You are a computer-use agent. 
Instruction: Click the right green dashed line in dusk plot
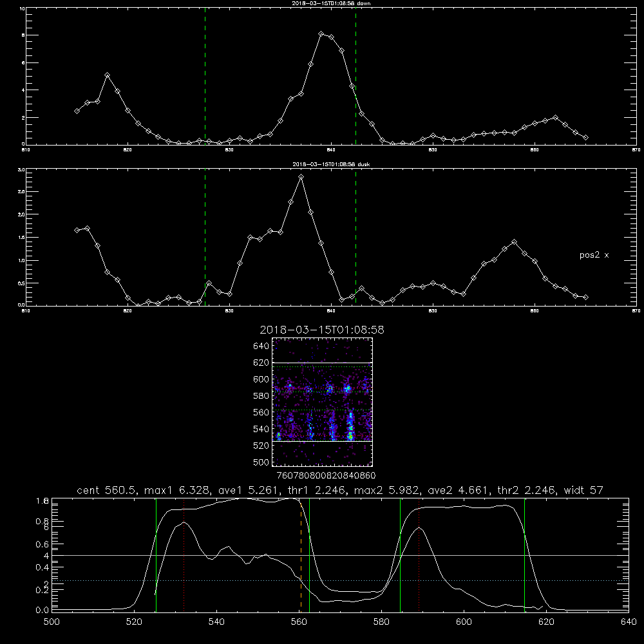(355, 237)
